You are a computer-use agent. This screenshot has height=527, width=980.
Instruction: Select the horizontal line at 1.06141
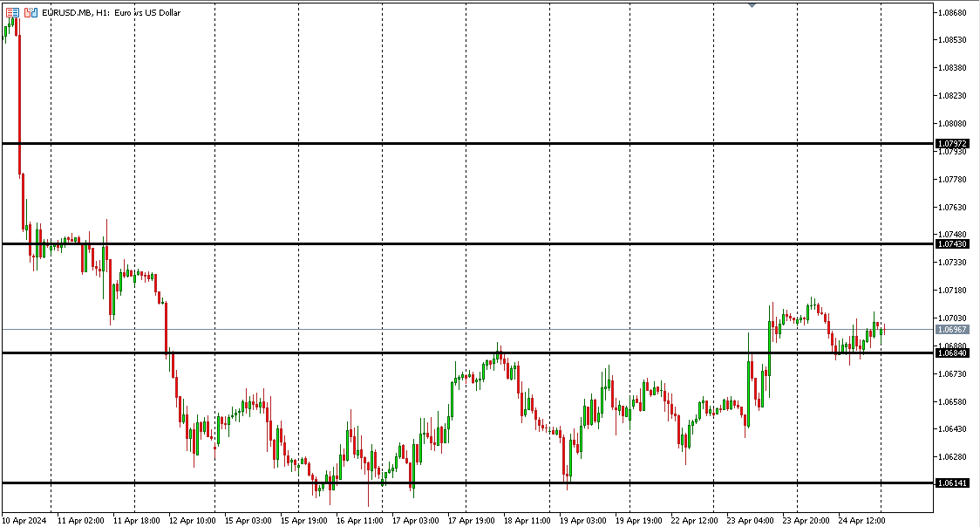click(x=467, y=483)
